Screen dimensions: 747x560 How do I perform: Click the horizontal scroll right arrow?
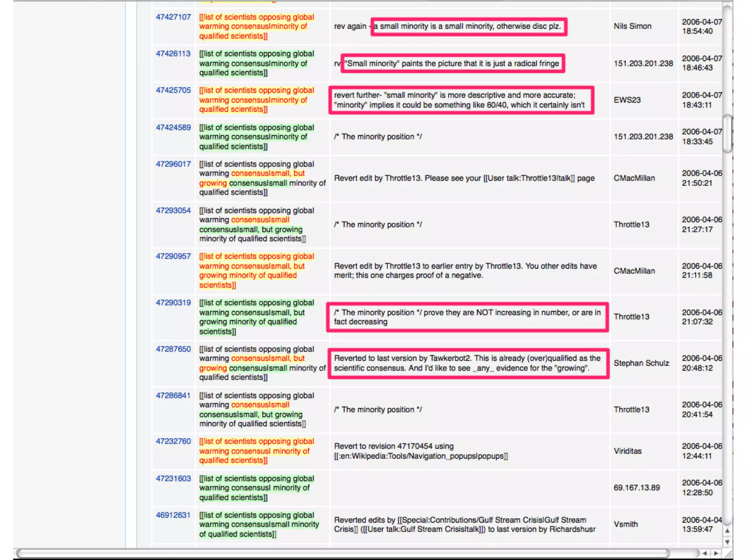716,553
